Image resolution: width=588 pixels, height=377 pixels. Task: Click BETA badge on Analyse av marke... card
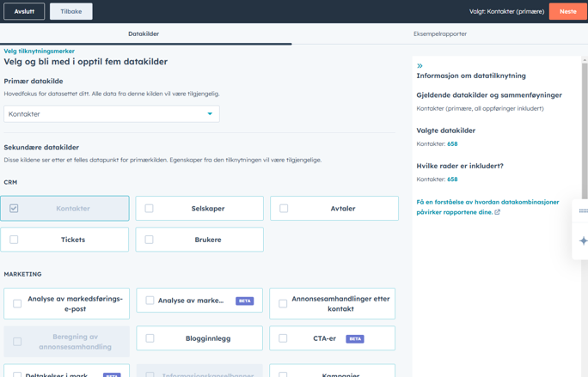pyautogui.click(x=244, y=301)
